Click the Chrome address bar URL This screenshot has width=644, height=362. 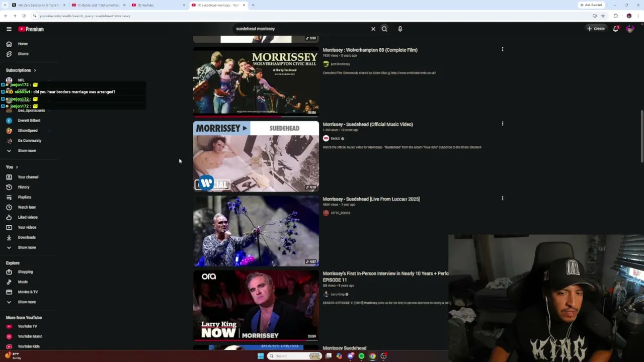(85, 16)
